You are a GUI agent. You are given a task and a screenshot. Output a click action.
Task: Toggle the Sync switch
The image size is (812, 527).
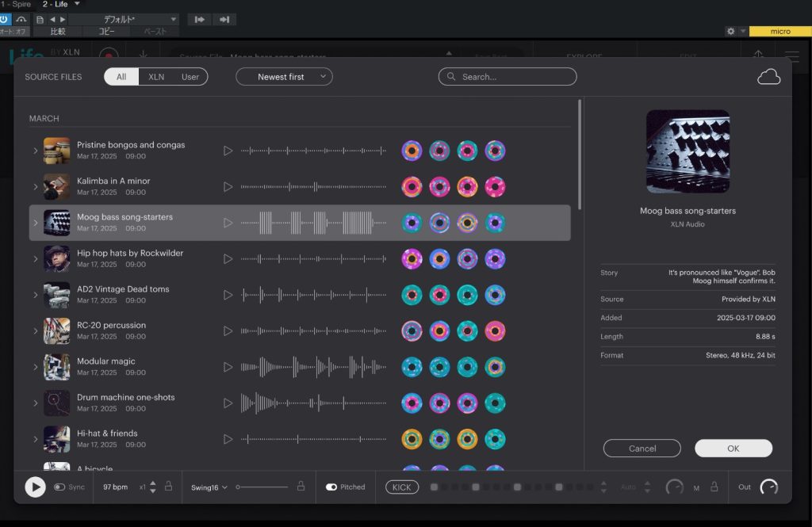click(x=59, y=487)
